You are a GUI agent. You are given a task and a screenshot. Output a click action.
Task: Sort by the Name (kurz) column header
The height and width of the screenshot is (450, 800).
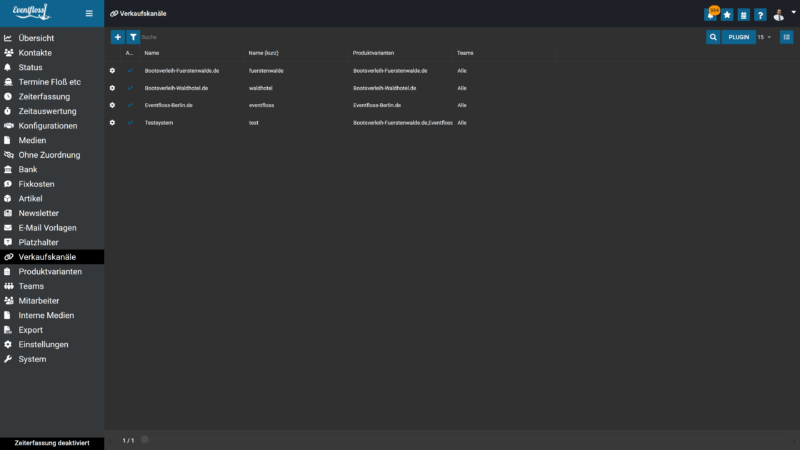263,53
